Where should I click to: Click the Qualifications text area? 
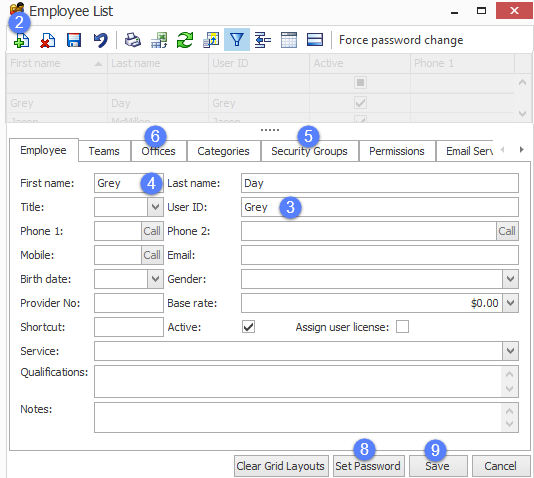point(306,381)
